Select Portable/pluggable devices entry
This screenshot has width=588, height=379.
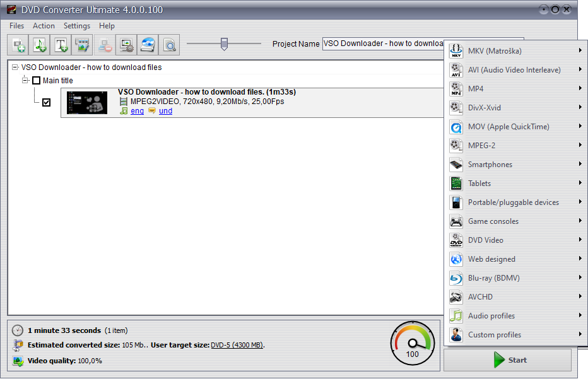pyautogui.click(x=516, y=202)
